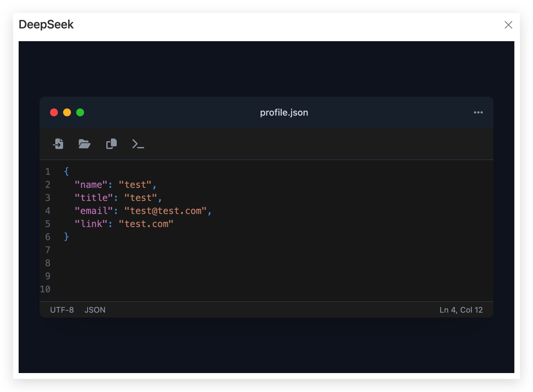Open the three-dot more options menu
The height and width of the screenshot is (392, 533).
[x=478, y=112]
